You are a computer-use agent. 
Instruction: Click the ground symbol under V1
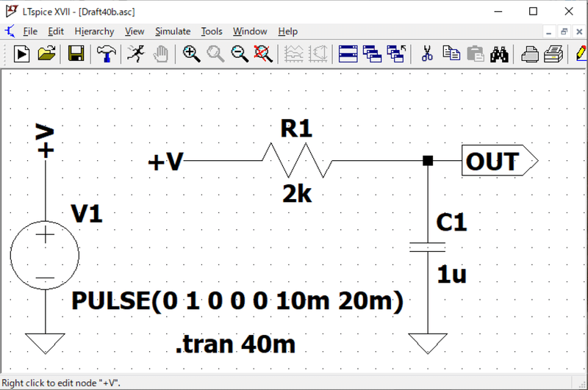tap(45, 343)
